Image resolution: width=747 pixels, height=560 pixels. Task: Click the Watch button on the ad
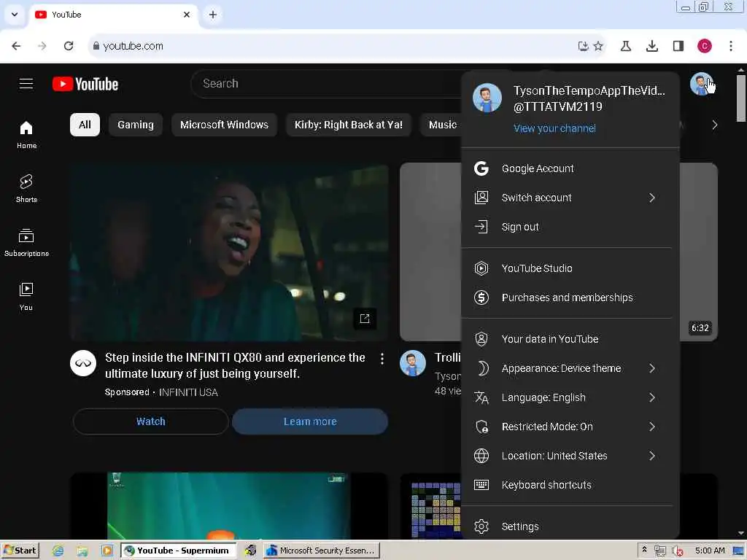point(151,421)
